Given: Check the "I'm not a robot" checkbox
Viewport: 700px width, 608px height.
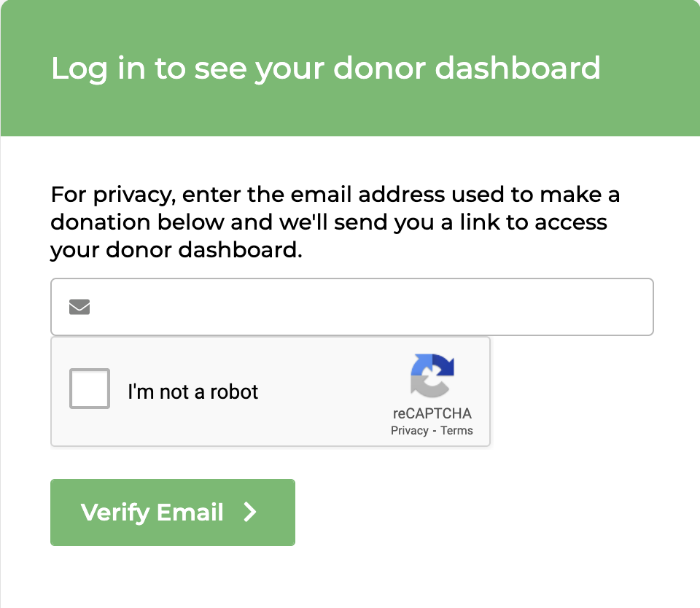Looking at the screenshot, I should pos(90,389).
